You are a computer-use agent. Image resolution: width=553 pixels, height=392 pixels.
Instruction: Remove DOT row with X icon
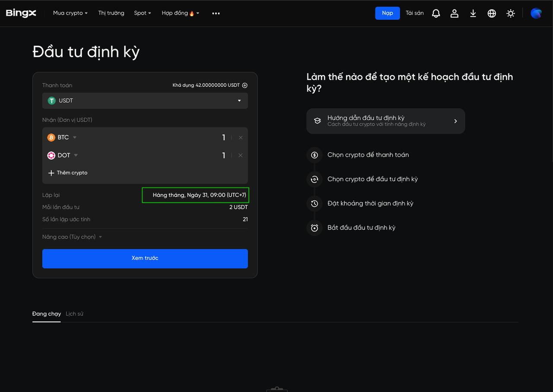point(241,155)
